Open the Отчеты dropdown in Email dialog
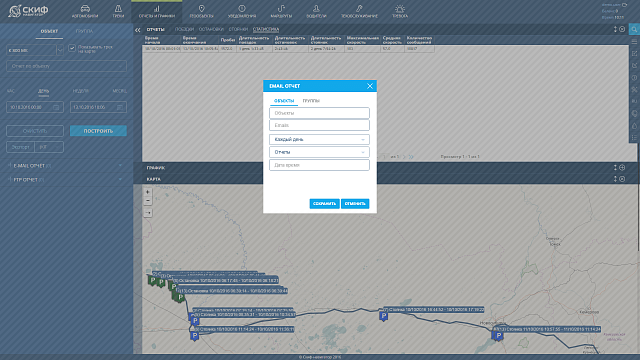Viewport: 640px width, 360px height. click(x=319, y=152)
